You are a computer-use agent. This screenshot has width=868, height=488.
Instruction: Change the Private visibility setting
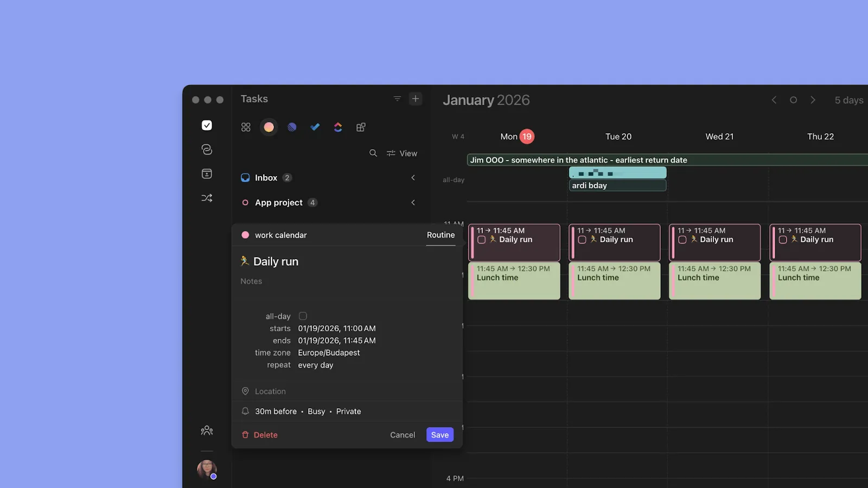coord(348,412)
